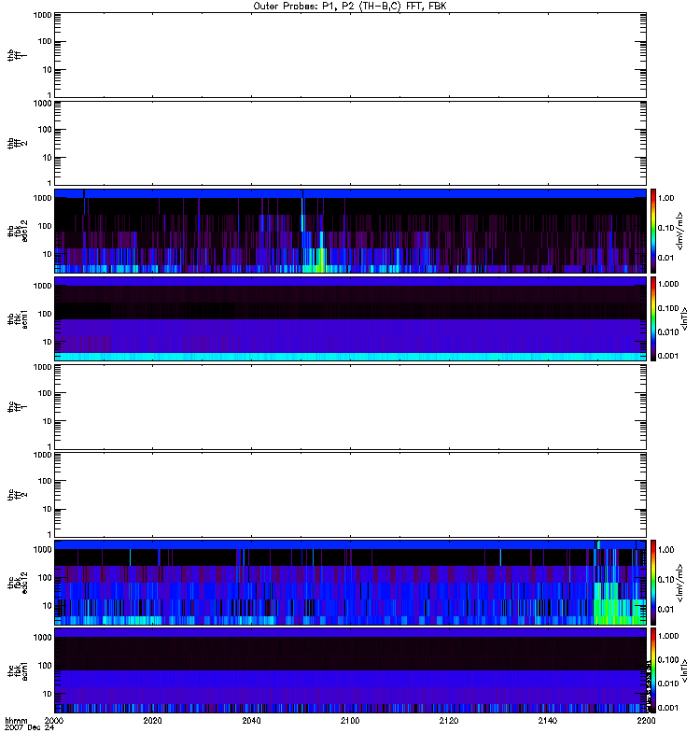
Task: Click the 'thb fbk scm1' y-axis label
Action: pyautogui.click(x=17, y=318)
